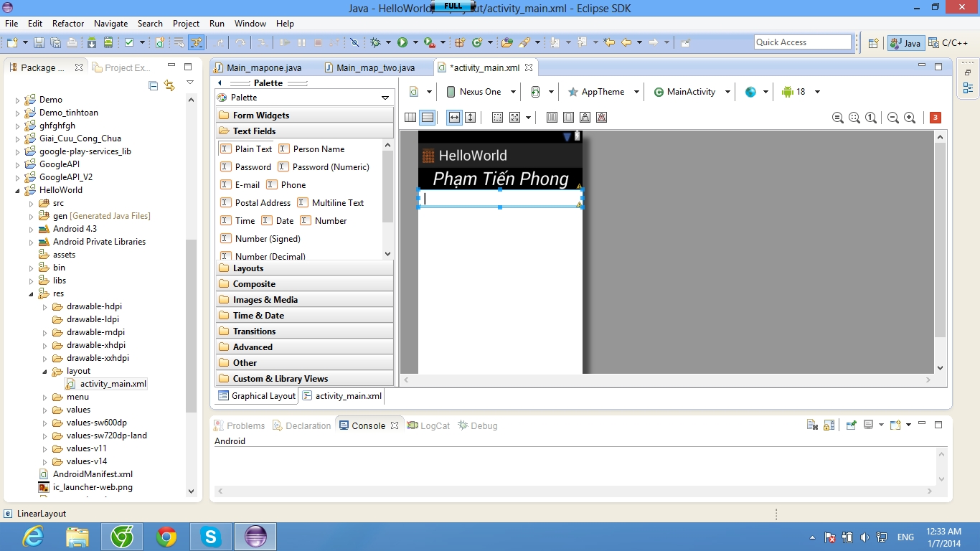Expand the GoogleAPI_V2 project node

(x=18, y=177)
